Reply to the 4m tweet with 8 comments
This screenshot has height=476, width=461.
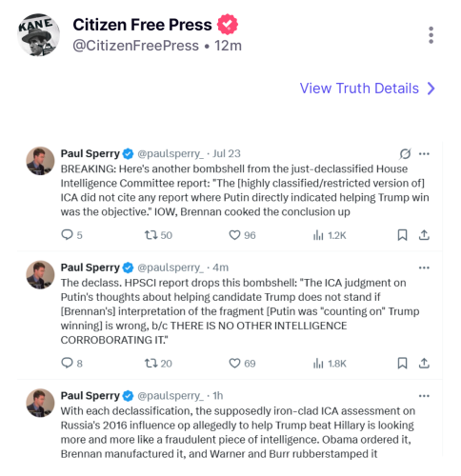point(67,363)
